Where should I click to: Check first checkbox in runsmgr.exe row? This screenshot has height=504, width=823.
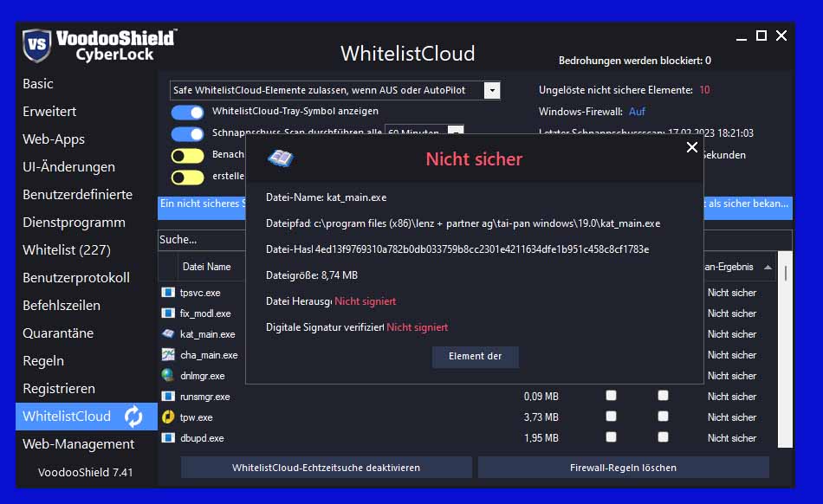[611, 396]
